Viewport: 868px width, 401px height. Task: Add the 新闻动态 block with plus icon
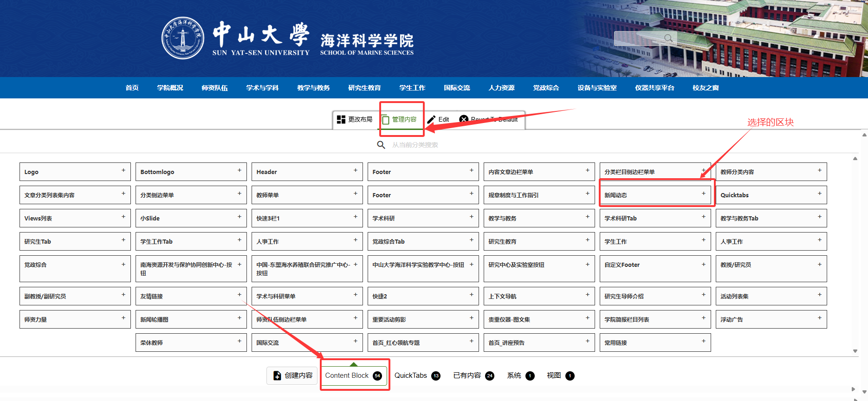click(x=703, y=194)
